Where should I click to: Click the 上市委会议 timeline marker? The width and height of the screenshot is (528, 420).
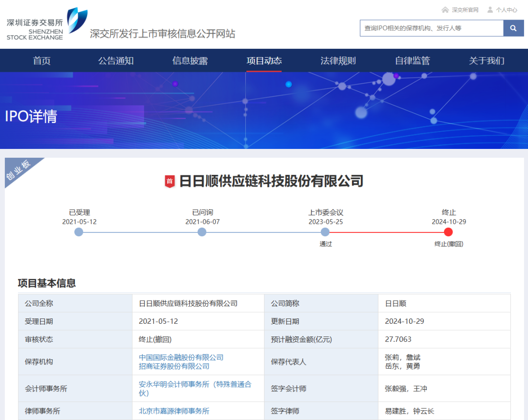[x=325, y=232]
